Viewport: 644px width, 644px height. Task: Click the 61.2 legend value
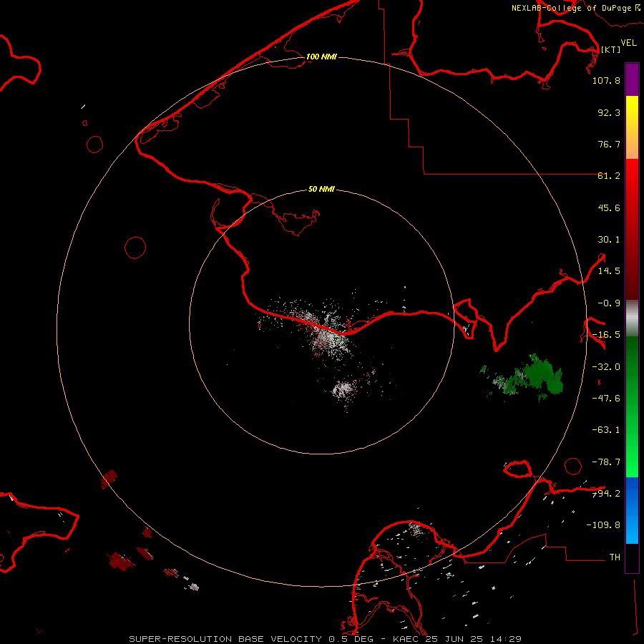[609, 176]
